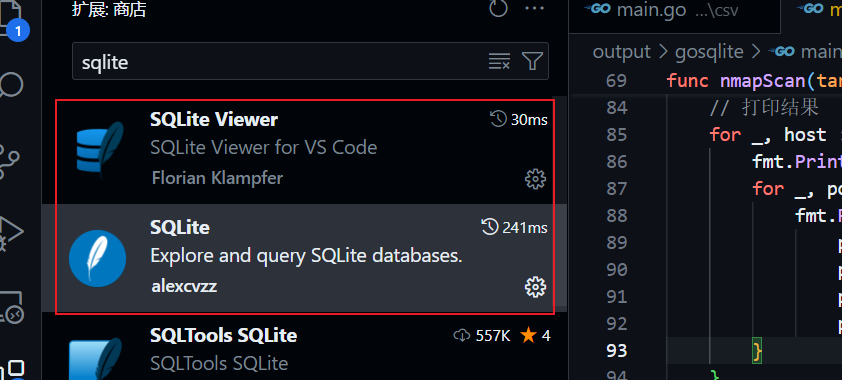Select the SQLite Viewer extension entry
Image resolution: width=842 pixels, height=380 pixels.
[x=304, y=151]
